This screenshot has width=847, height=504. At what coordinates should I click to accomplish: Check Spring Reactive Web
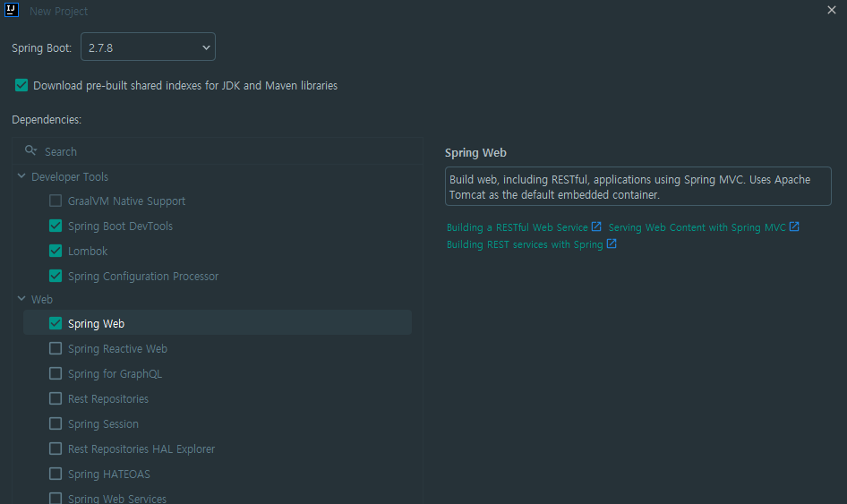(x=56, y=348)
